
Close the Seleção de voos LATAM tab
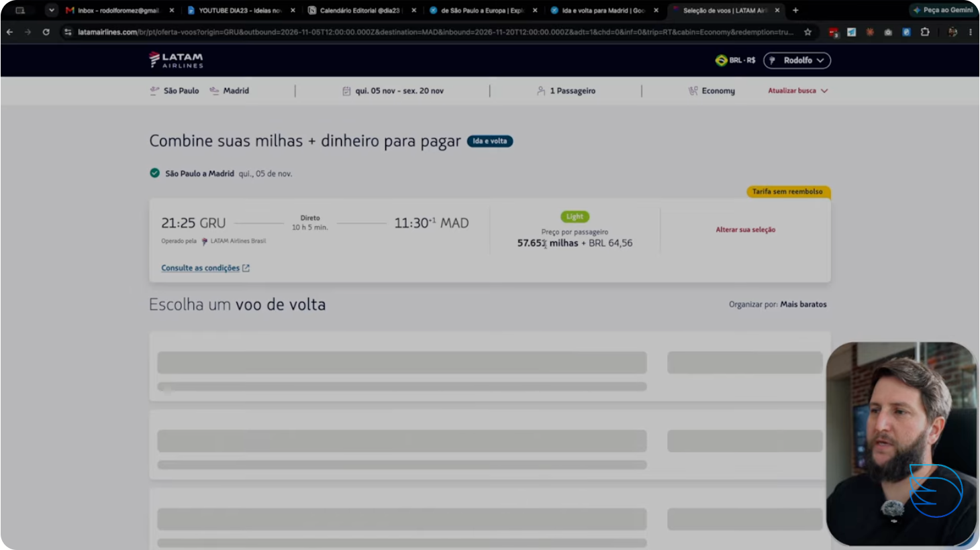click(777, 10)
